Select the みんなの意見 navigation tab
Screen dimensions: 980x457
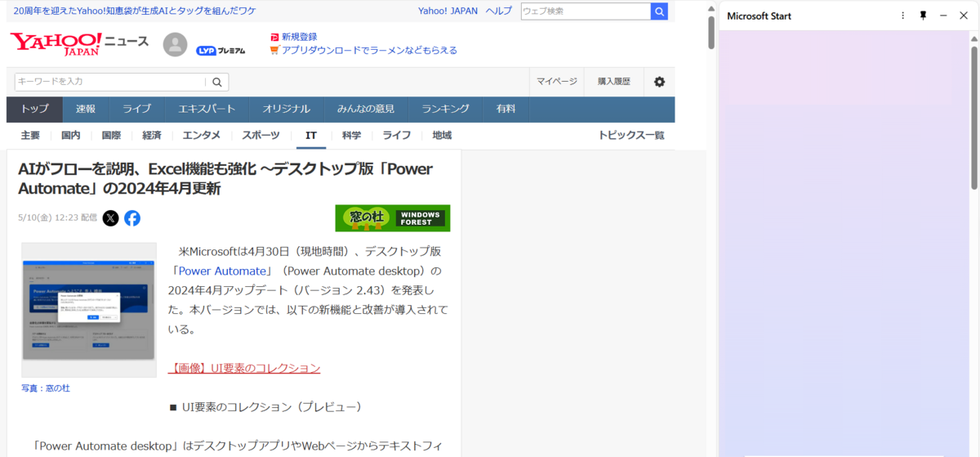coord(366,110)
